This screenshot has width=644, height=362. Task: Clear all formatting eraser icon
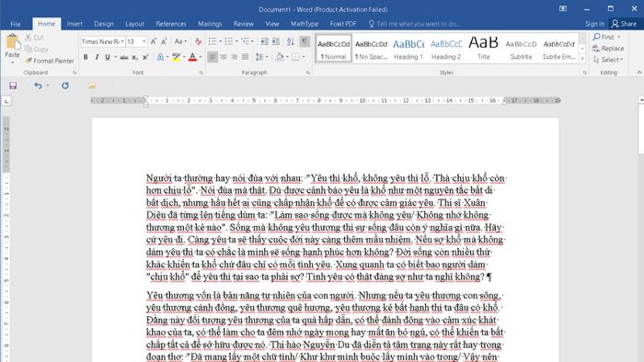pyautogui.click(x=198, y=41)
